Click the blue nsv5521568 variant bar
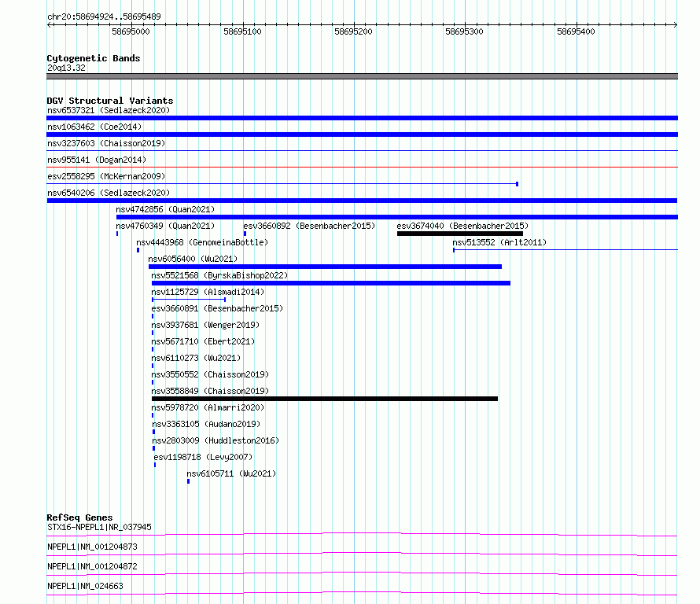The image size is (700, 604). point(331,283)
